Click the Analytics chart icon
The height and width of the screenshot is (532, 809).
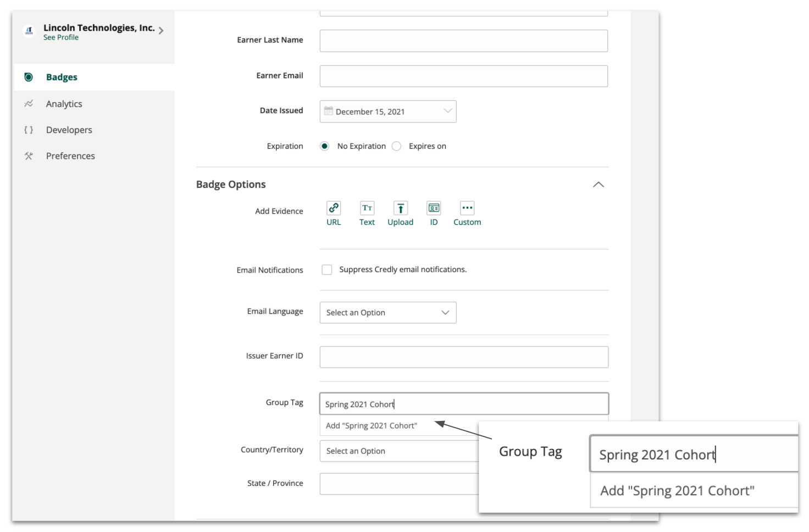29,103
